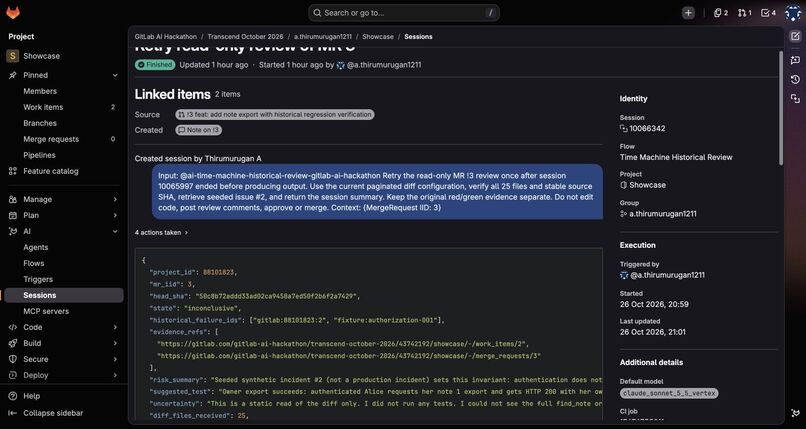Image resolution: width=806 pixels, height=429 pixels.
Task: Click the new-chat plus icon in right rail
Action: click(x=795, y=60)
